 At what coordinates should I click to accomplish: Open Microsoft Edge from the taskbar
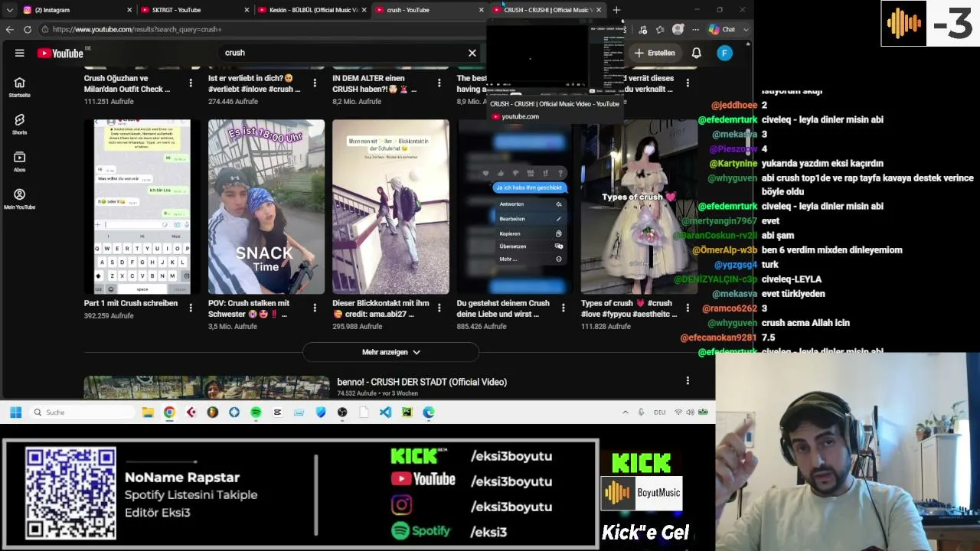pos(429,412)
